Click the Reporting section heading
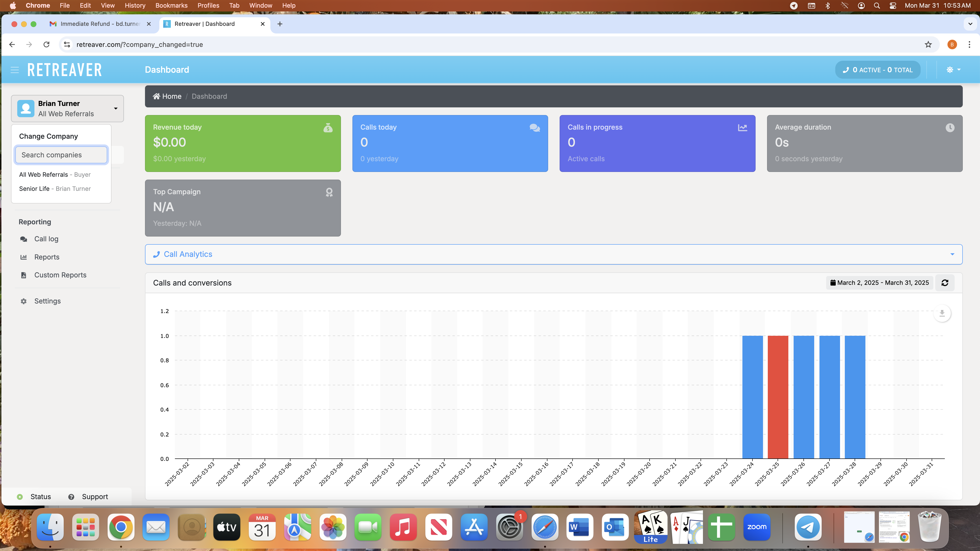 pyautogui.click(x=35, y=222)
